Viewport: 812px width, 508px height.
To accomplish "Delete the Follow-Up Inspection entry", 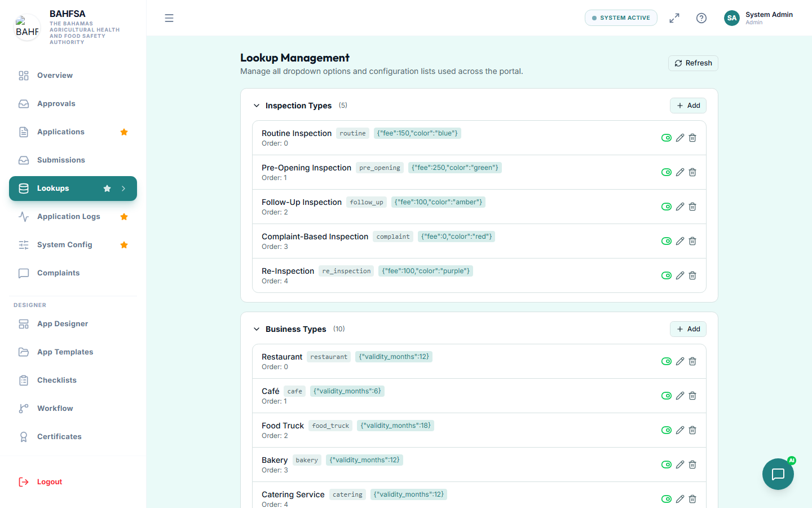I will point(692,207).
